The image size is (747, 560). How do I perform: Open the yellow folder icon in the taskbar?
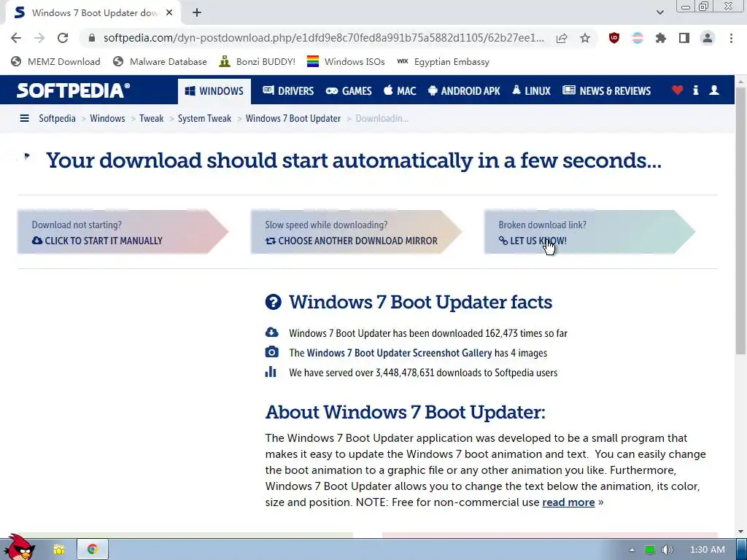(x=59, y=550)
